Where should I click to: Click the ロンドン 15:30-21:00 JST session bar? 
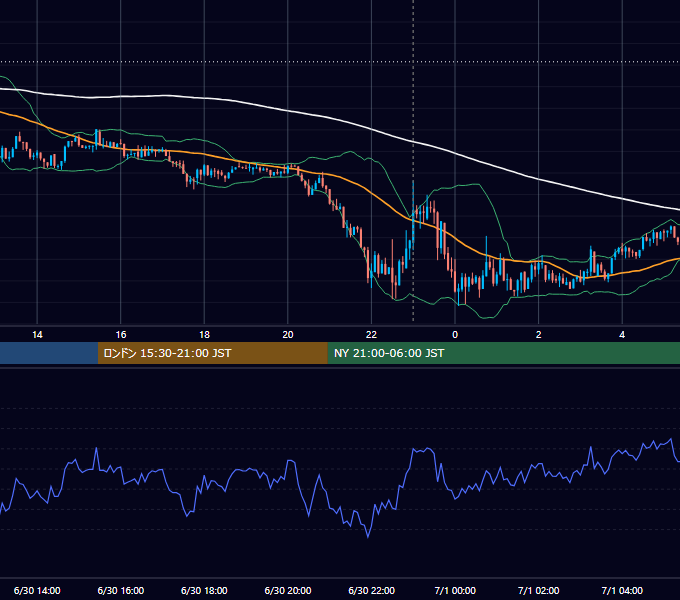(x=212, y=353)
